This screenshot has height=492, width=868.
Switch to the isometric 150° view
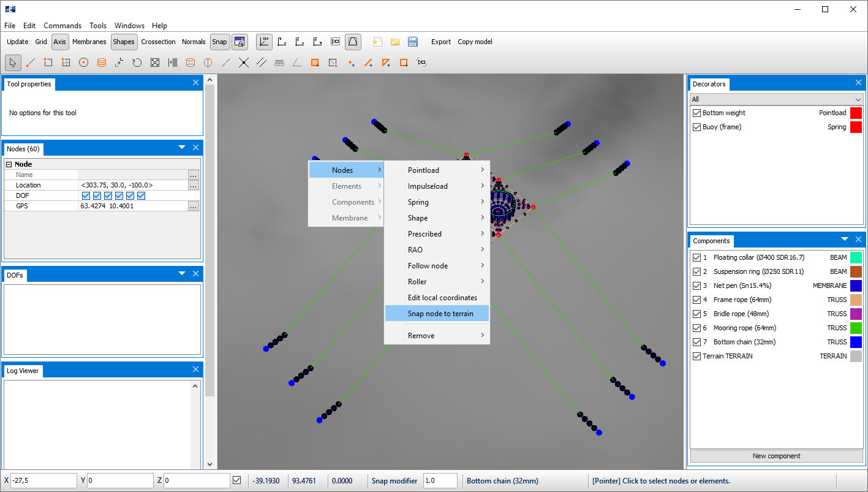click(x=265, y=42)
